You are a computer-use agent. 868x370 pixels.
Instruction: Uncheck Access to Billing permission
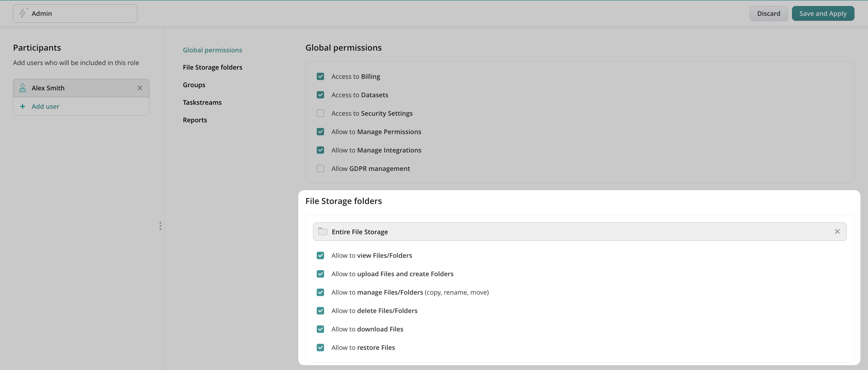pos(320,77)
